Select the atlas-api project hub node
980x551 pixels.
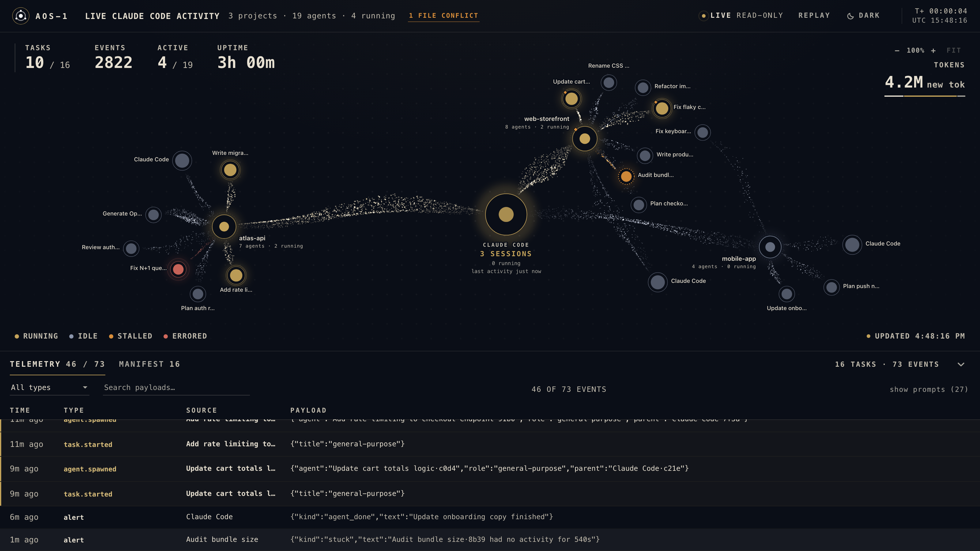224,227
